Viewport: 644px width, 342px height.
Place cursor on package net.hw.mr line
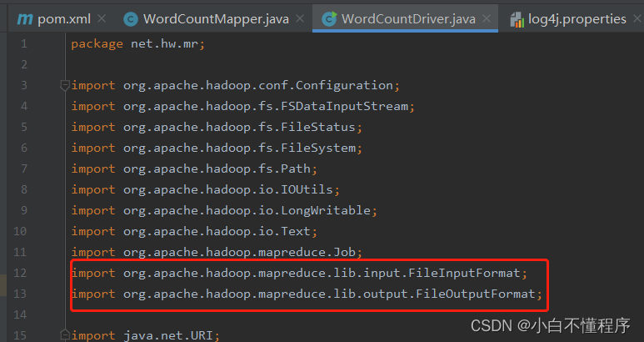tap(138, 44)
